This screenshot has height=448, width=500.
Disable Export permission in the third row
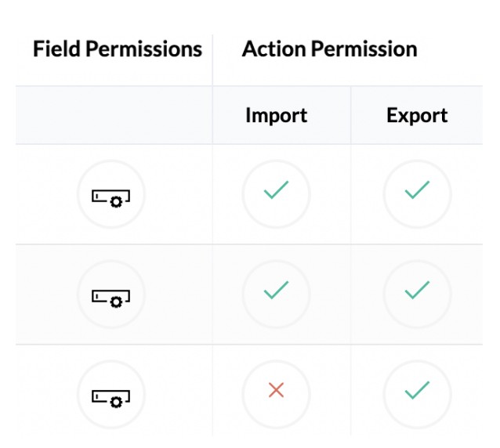417,390
